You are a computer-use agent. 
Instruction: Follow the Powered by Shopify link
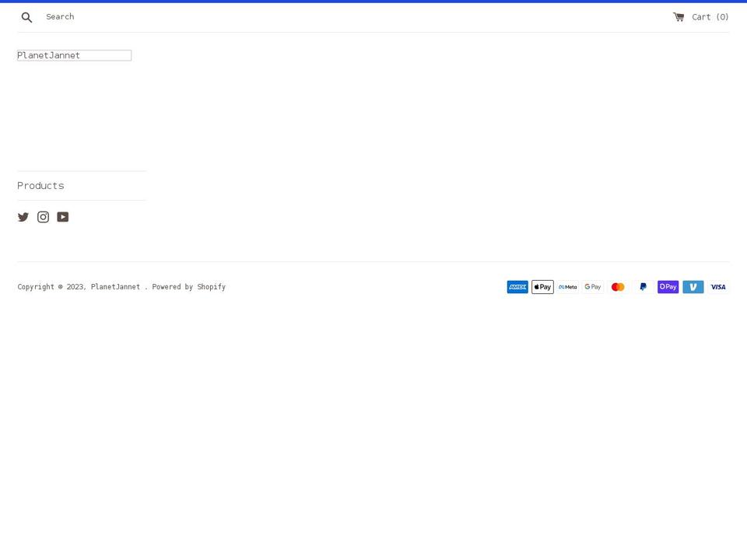(x=188, y=287)
